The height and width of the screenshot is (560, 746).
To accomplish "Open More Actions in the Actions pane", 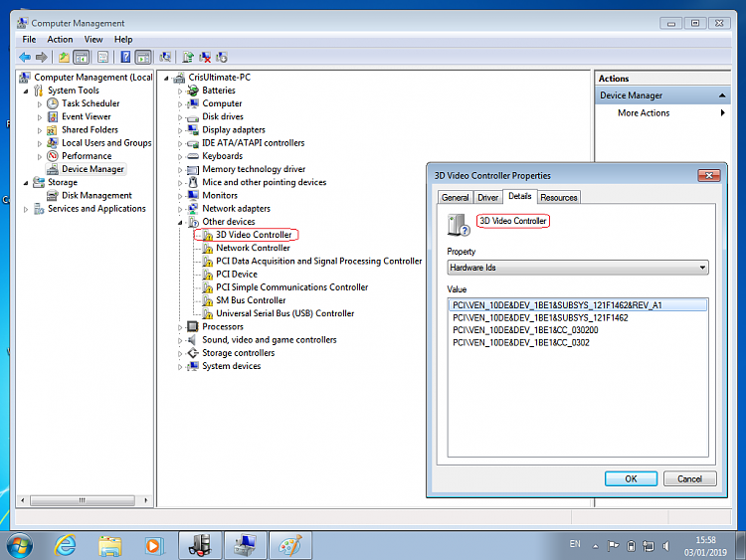I will (x=662, y=113).
